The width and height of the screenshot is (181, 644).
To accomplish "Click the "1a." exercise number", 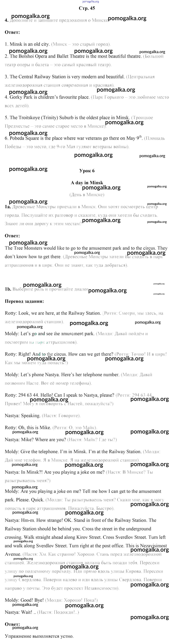I will pos(8,207).
